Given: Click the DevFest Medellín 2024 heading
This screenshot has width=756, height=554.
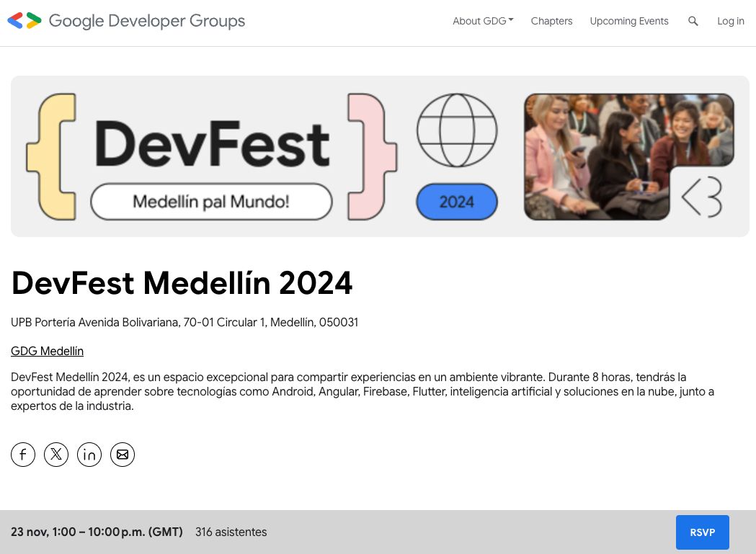Looking at the screenshot, I should pos(182,283).
